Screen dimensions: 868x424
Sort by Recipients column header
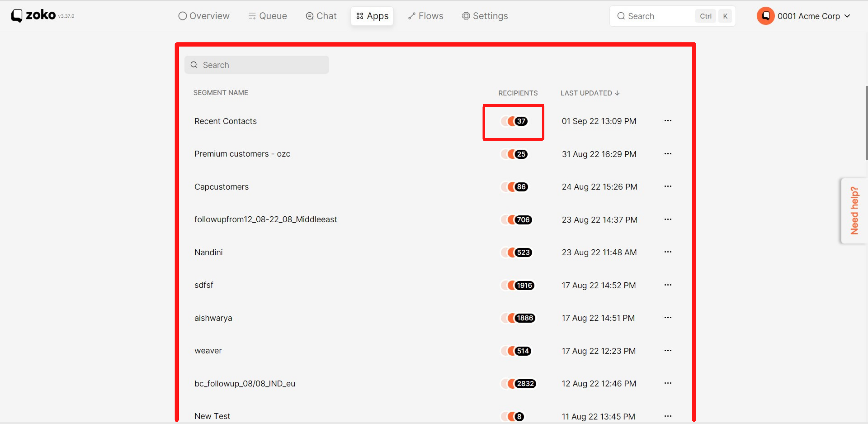click(x=518, y=93)
